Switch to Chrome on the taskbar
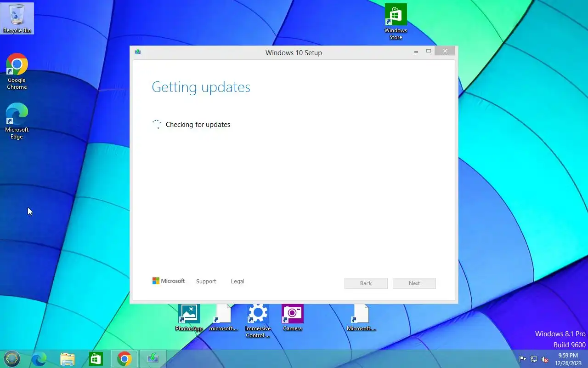The width and height of the screenshot is (588, 368). click(x=124, y=359)
